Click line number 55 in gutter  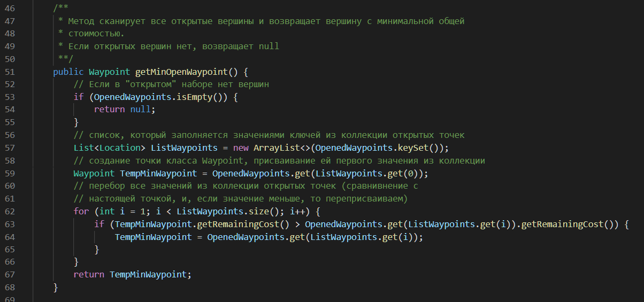pyautogui.click(x=10, y=122)
